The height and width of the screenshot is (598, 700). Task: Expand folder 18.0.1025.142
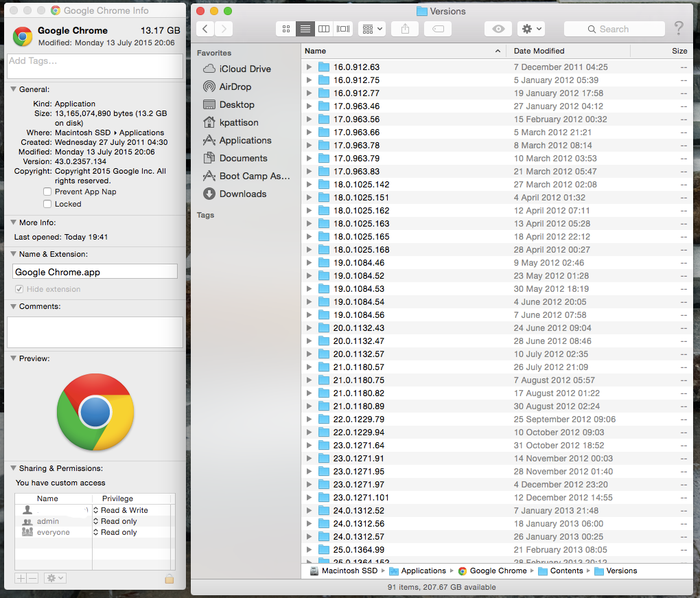pos(309,185)
